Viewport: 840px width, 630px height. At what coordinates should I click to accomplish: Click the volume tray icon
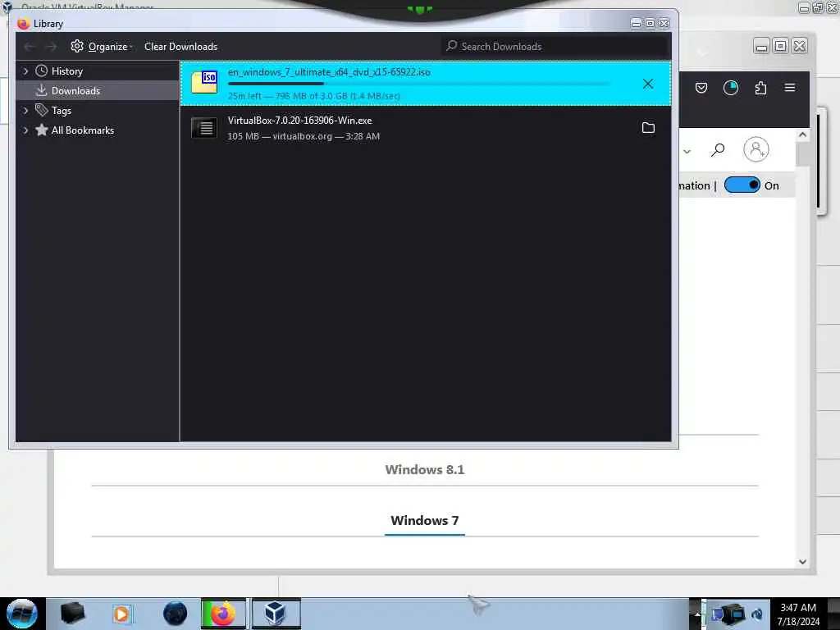coord(756,614)
